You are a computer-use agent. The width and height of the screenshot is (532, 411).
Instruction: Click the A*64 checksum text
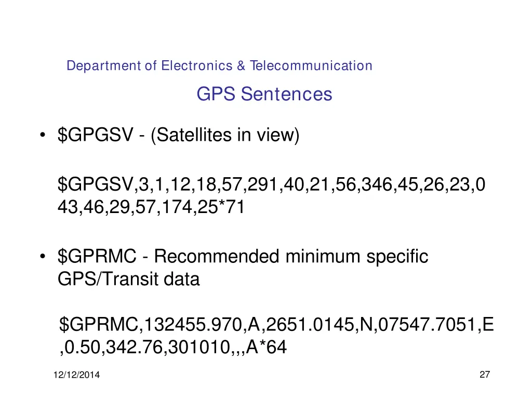[x=266, y=347]
